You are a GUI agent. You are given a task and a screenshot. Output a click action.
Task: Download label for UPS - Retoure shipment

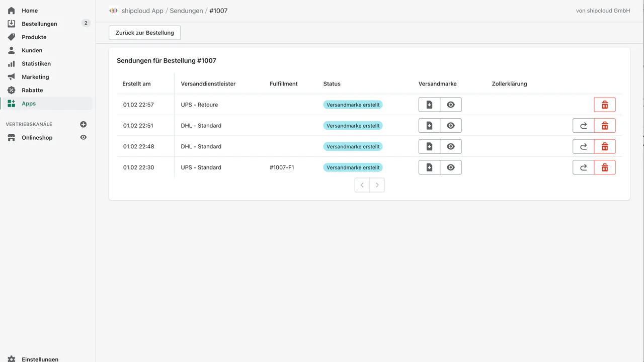click(x=429, y=105)
